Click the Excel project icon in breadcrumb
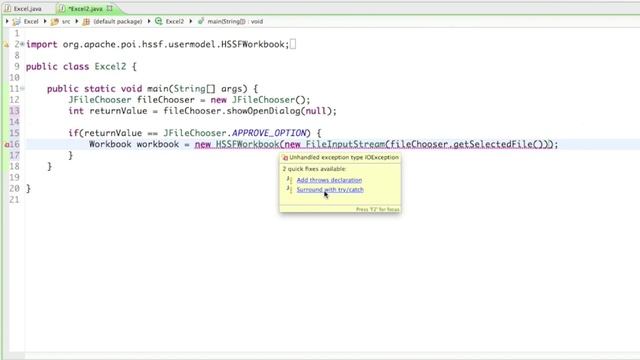The height and width of the screenshot is (360, 640). click(x=16, y=22)
